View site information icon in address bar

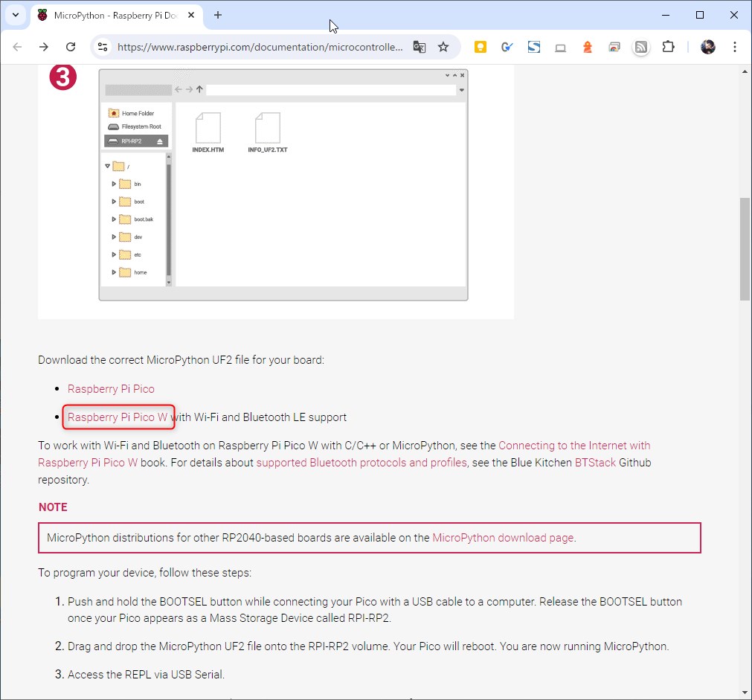(x=103, y=47)
